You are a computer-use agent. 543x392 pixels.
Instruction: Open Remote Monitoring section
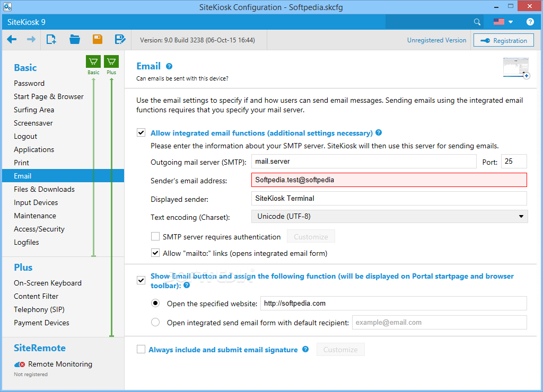coord(60,364)
